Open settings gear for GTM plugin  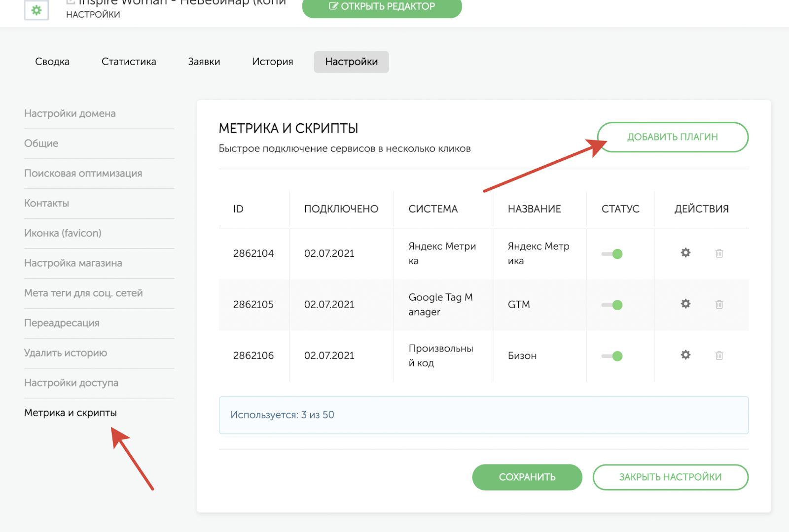point(685,304)
